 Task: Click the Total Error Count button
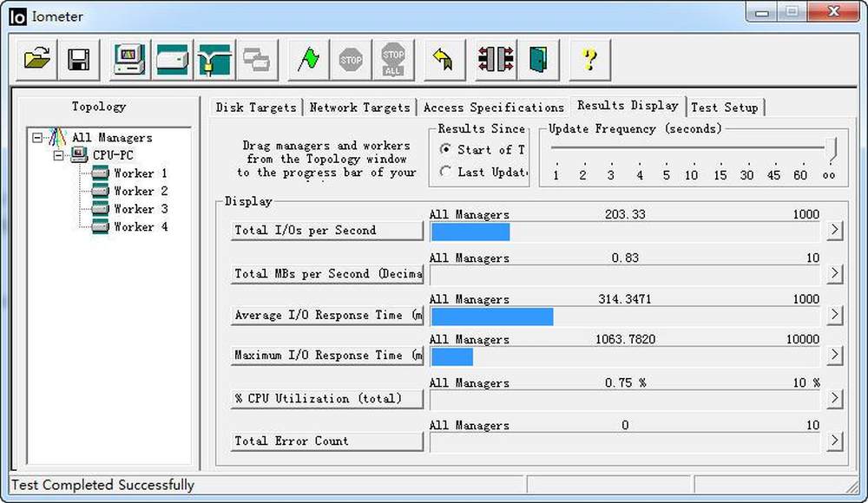326,441
